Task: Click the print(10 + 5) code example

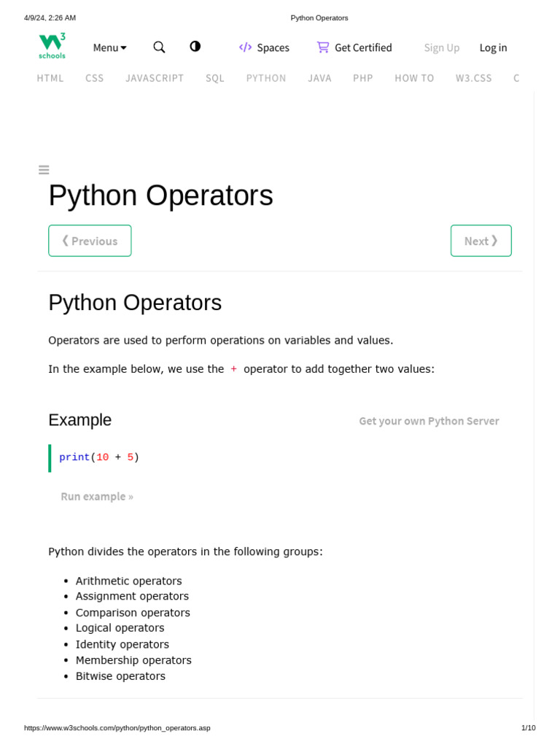Action: tap(99, 457)
